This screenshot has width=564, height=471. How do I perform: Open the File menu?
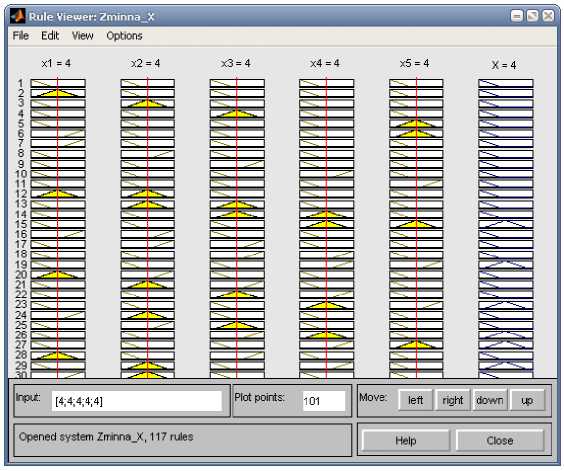[x=21, y=36]
